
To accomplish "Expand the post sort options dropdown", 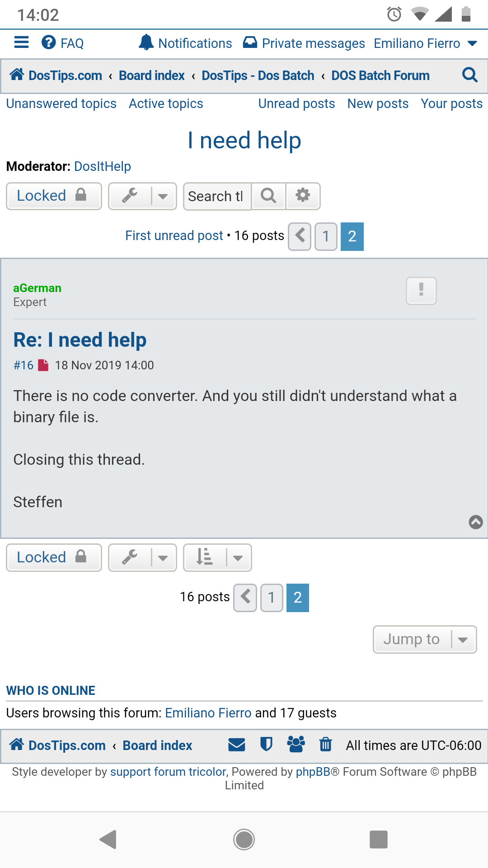I will [217, 558].
